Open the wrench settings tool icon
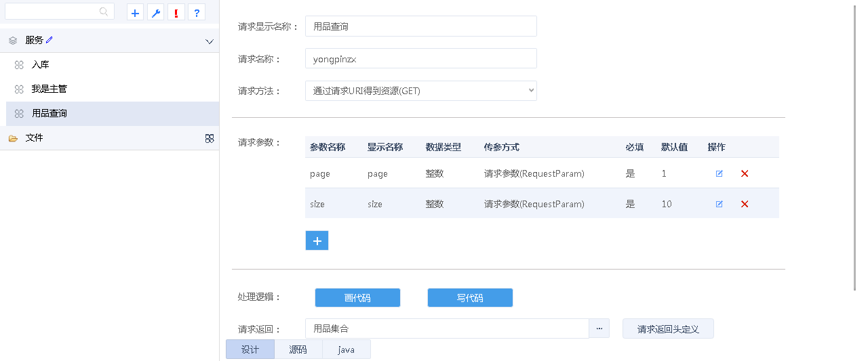This screenshot has height=361, width=868. click(x=155, y=13)
